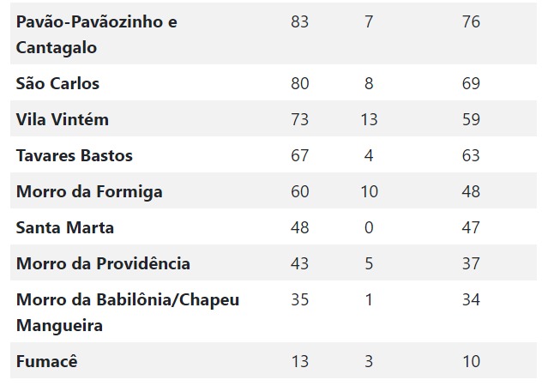Click the Morro da Formiga label
This screenshot has width=548, height=392.
point(89,192)
